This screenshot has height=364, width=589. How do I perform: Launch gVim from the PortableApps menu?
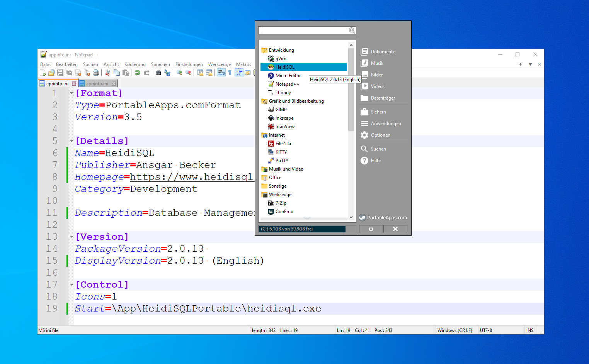coord(281,59)
